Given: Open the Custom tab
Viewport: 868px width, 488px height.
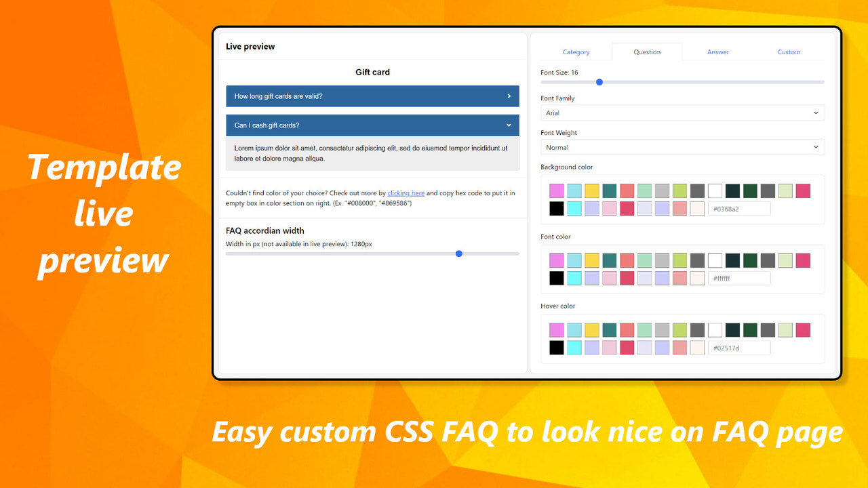Looking at the screenshot, I should pos(789,52).
